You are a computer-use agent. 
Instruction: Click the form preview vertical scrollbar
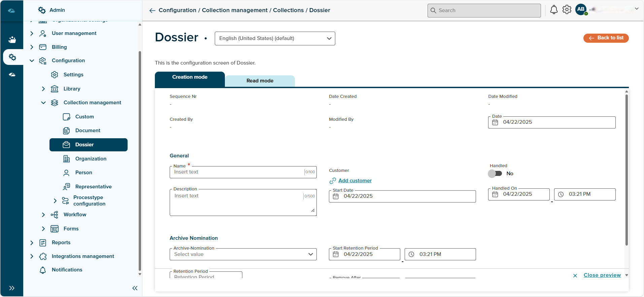[626, 168]
